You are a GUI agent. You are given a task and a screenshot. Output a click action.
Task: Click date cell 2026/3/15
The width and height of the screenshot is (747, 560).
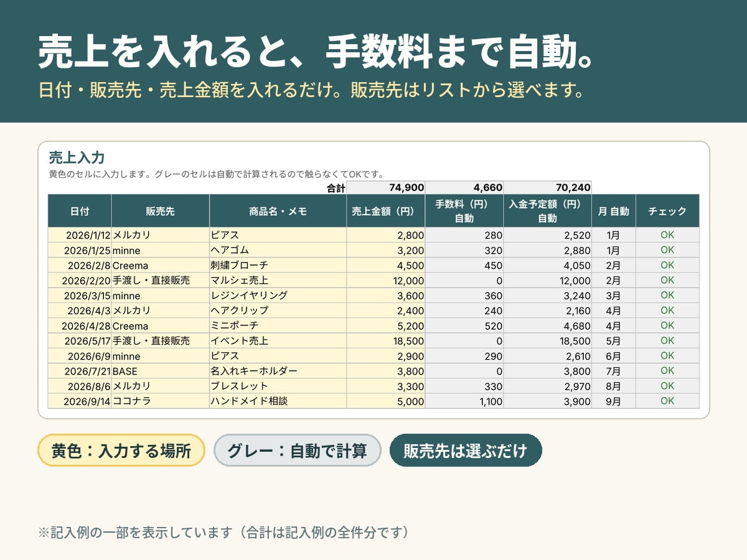80,296
